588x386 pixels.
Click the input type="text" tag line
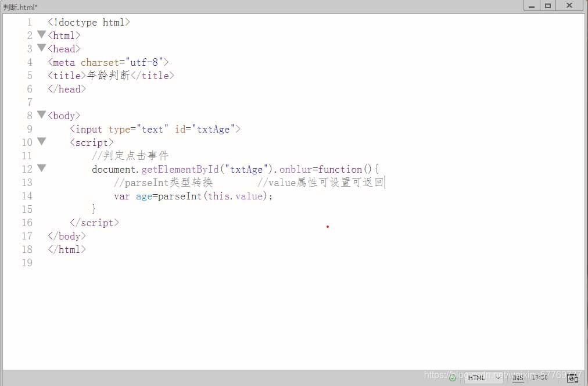tap(155, 130)
